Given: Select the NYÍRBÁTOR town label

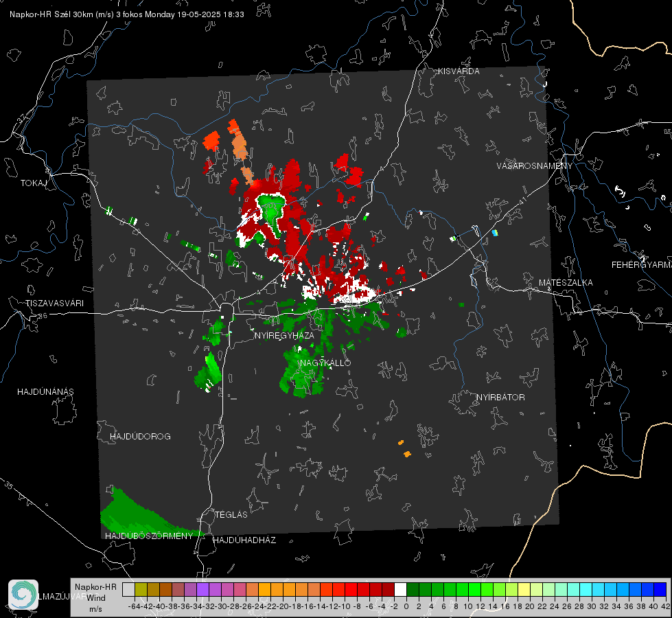Looking at the screenshot, I should click(x=500, y=398).
